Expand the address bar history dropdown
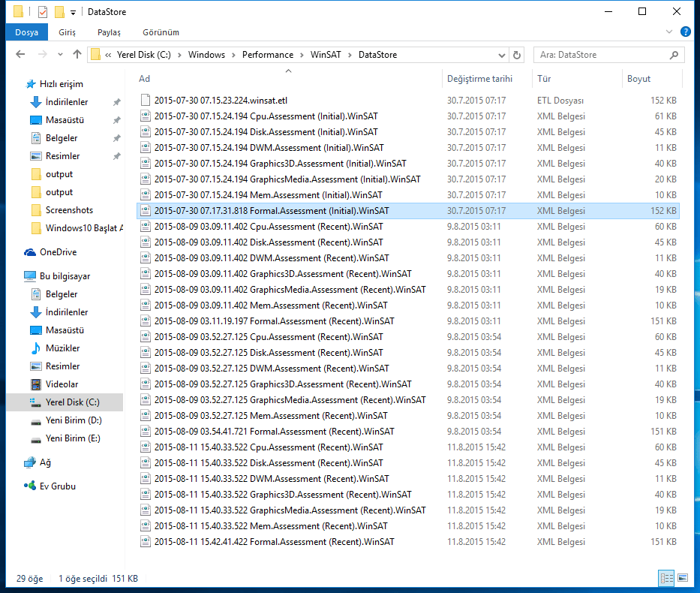Image resolution: width=700 pixels, height=593 pixels. pos(501,55)
